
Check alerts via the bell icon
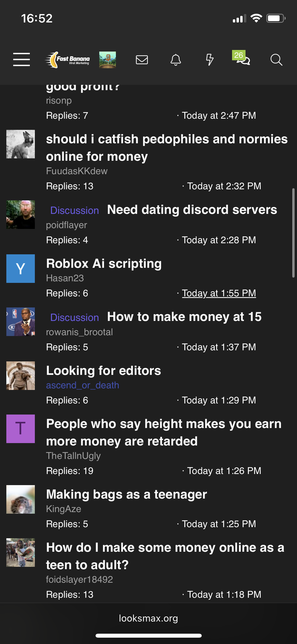(x=176, y=60)
